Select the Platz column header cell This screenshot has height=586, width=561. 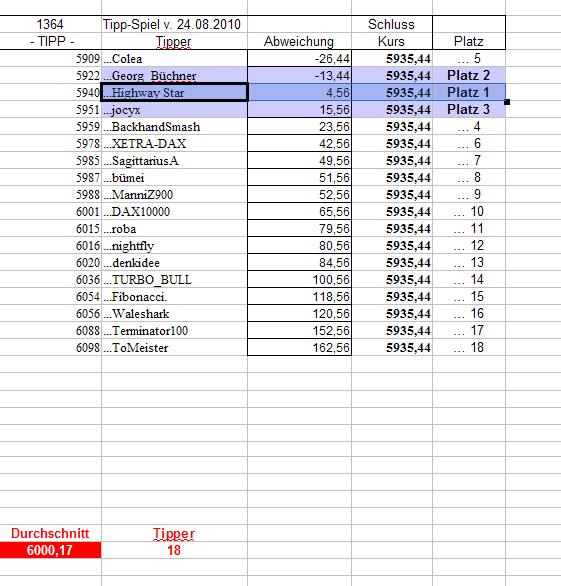pos(469,41)
